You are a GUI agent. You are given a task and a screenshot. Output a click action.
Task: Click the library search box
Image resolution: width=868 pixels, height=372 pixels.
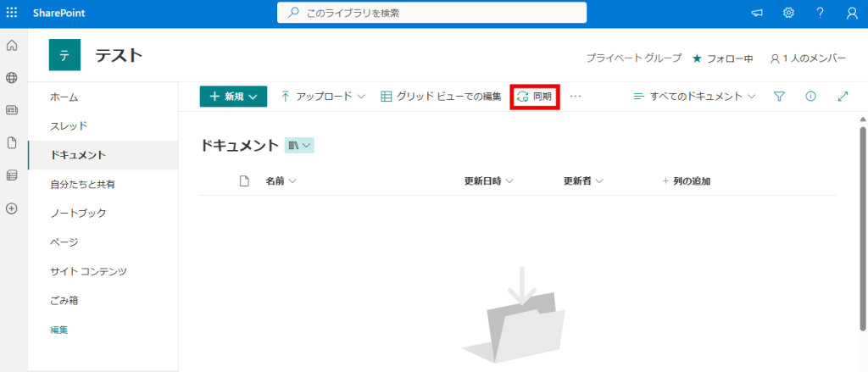click(431, 14)
